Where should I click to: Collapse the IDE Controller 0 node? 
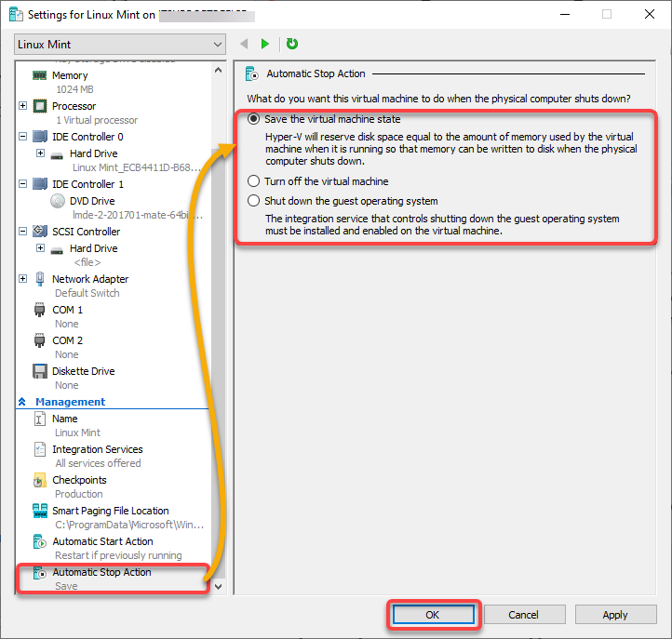point(23,137)
